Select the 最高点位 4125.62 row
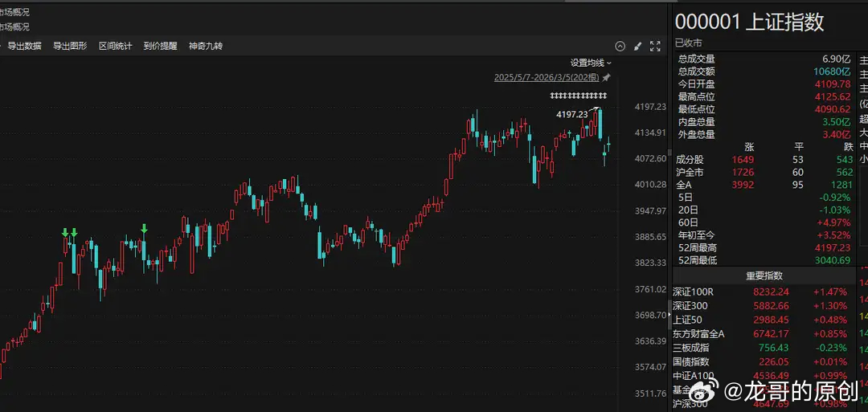The image size is (868, 412). [x=764, y=97]
